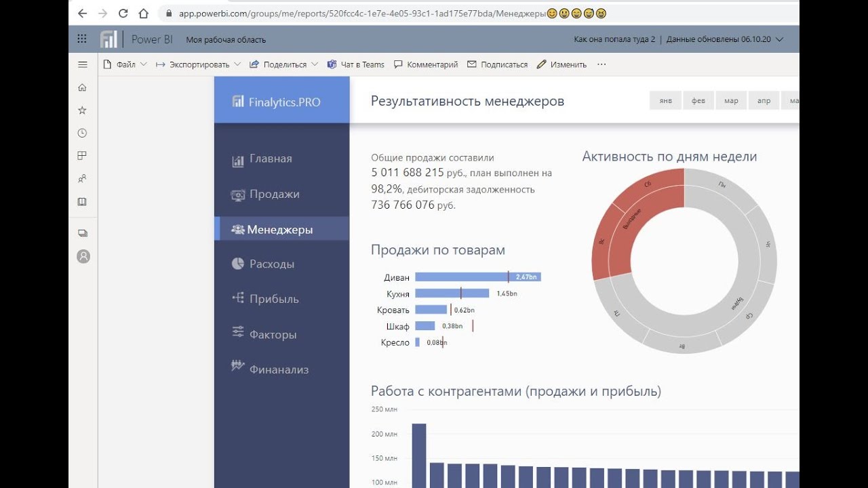Select the Кровать sales bar
The height and width of the screenshot is (488, 868).
point(431,310)
